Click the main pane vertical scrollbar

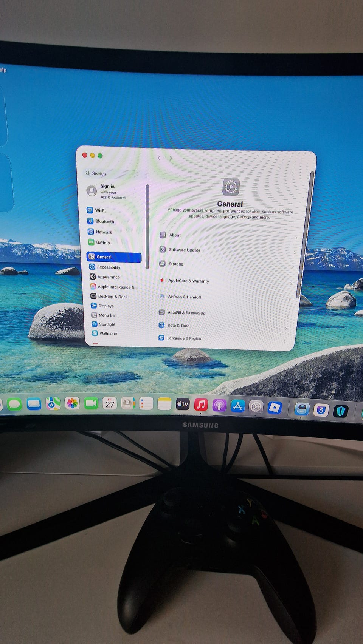pyautogui.click(x=305, y=234)
